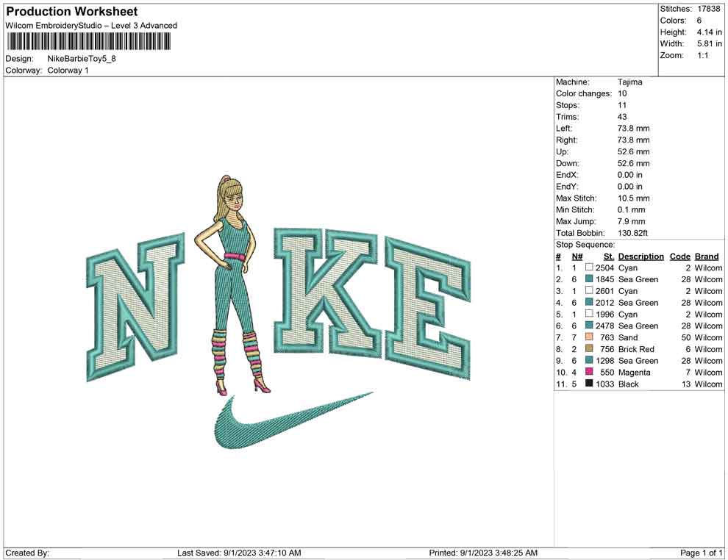Click the Description column header
The width and height of the screenshot is (728, 560).
640,256
